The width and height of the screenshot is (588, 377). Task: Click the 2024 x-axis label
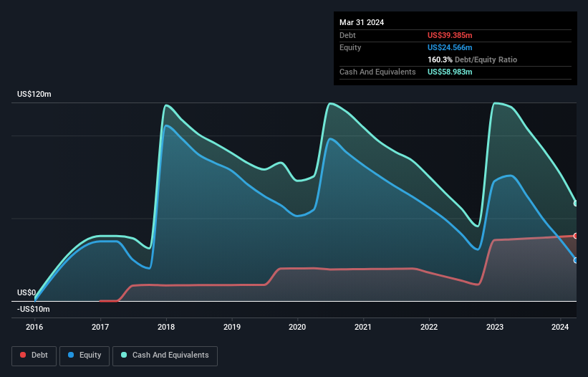[x=560, y=327]
